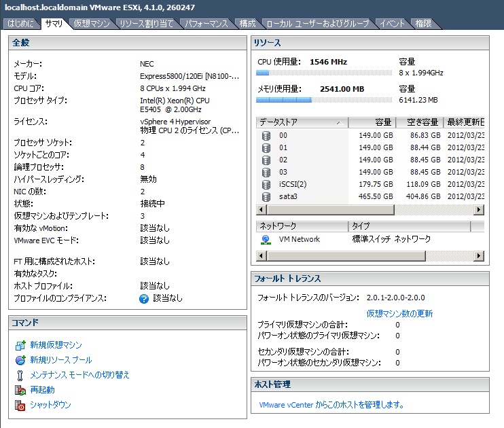The height and width of the screenshot is (428, 504).
Task: Click the profile compliance help icon
Action: point(144,299)
